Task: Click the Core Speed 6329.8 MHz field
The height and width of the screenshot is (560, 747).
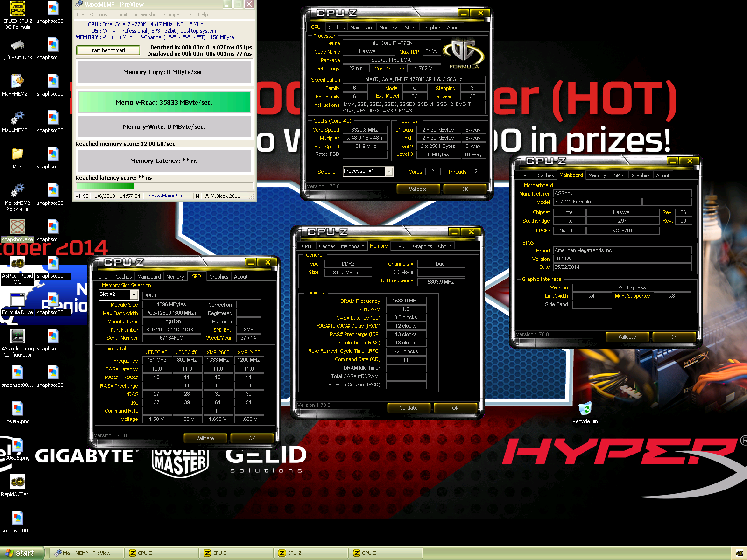Action: (365, 130)
